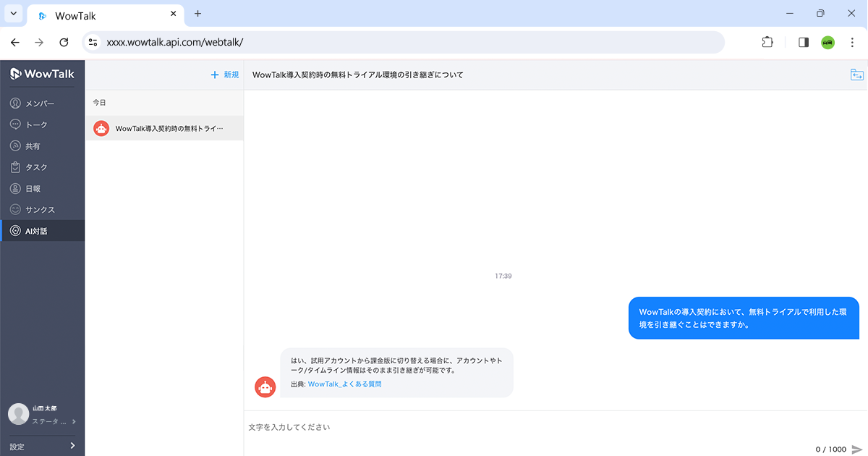The image size is (868, 456).
Task: Expand the ステータ status chevron
Action: [x=74, y=421]
